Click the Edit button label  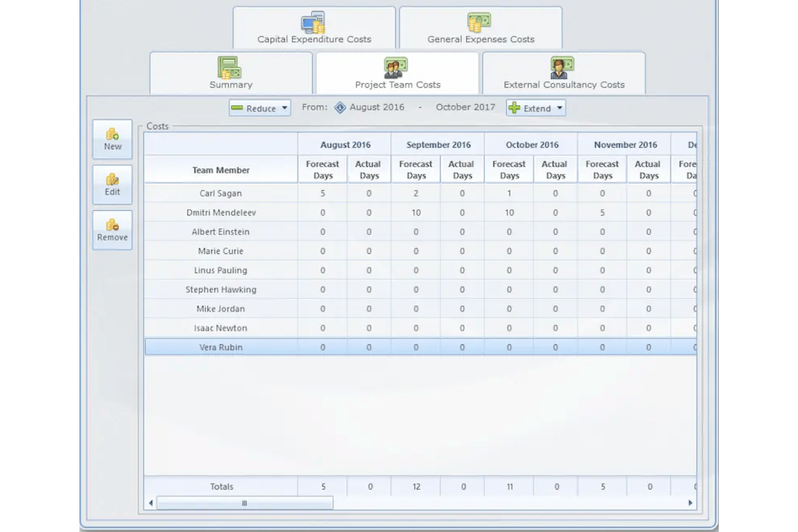pos(112,192)
